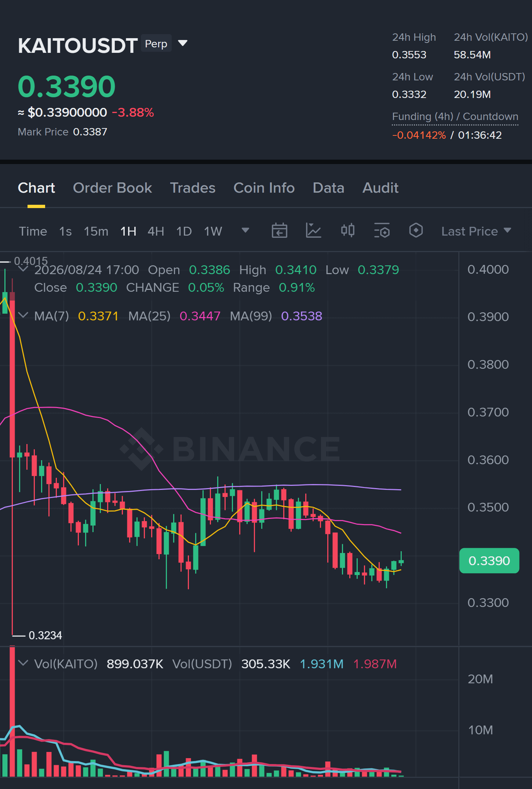532x789 pixels.
Task: Open the candlestick chart style icon
Action: (x=348, y=230)
